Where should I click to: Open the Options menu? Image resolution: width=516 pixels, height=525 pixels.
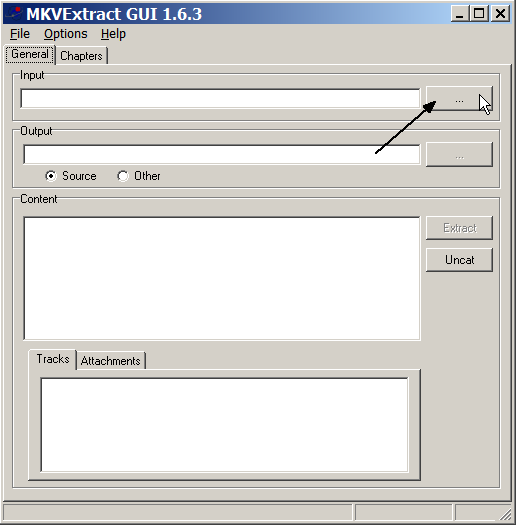pyautogui.click(x=66, y=34)
